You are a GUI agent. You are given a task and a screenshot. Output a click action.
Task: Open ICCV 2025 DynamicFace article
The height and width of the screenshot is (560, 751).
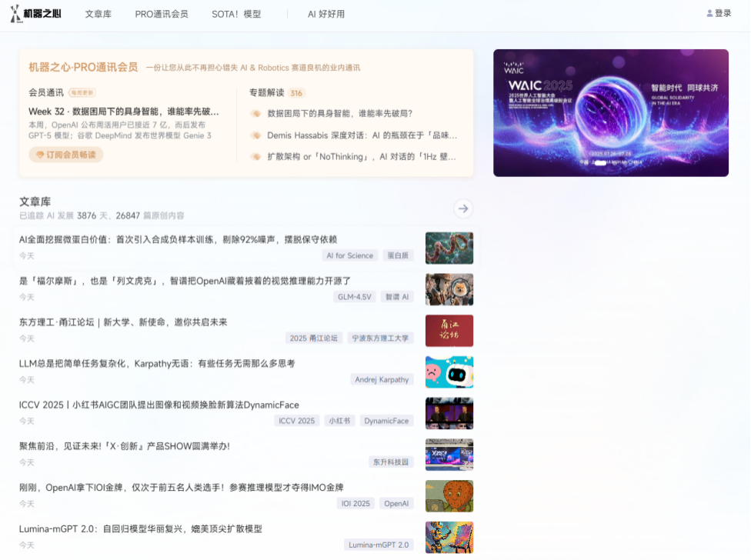(159, 405)
